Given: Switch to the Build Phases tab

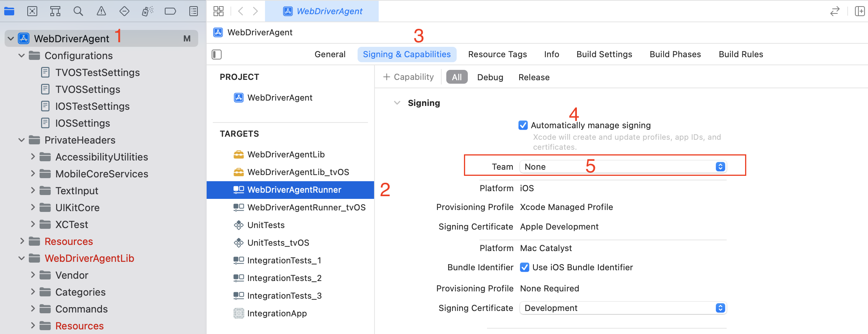Looking at the screenshot, I should (x=675, y=55).
